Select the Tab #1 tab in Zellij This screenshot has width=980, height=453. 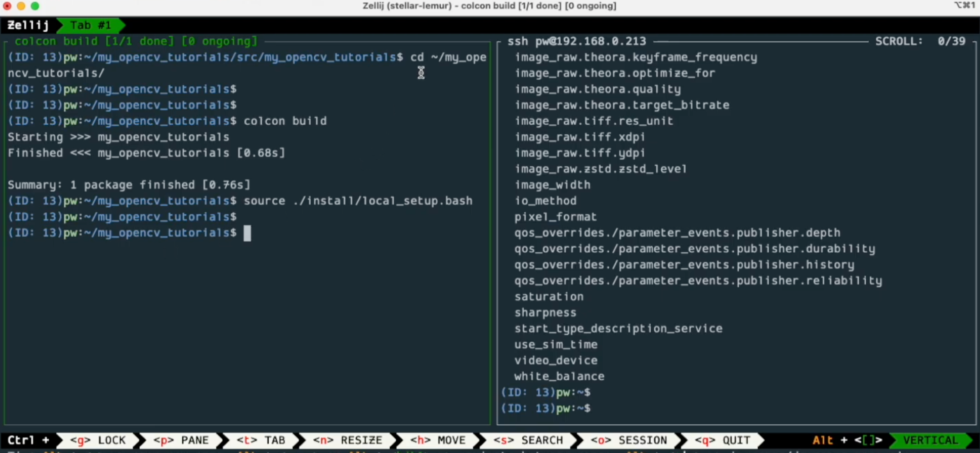(91, 25)
